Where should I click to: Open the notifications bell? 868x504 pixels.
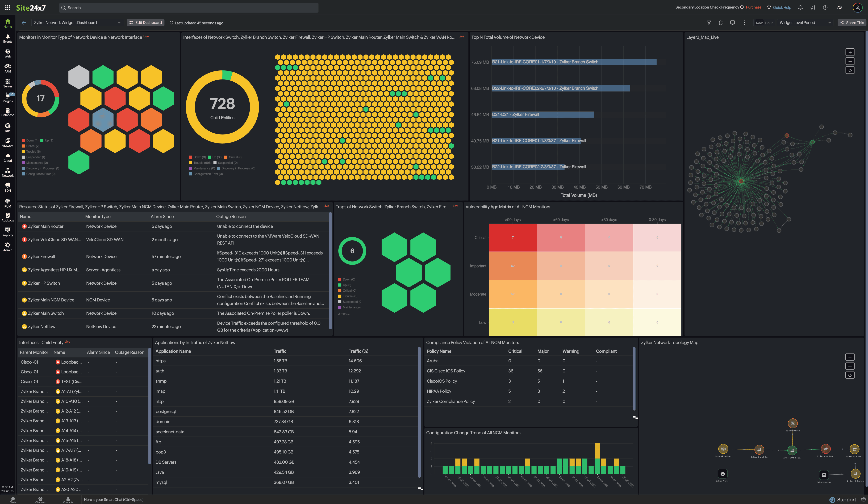click(x=800, y=7)
